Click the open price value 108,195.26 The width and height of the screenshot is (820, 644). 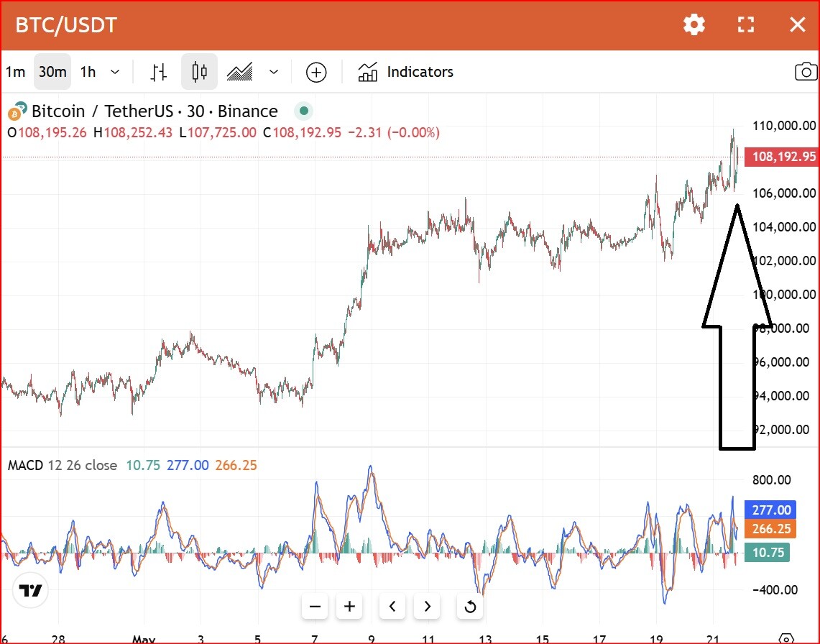(52, 132)
